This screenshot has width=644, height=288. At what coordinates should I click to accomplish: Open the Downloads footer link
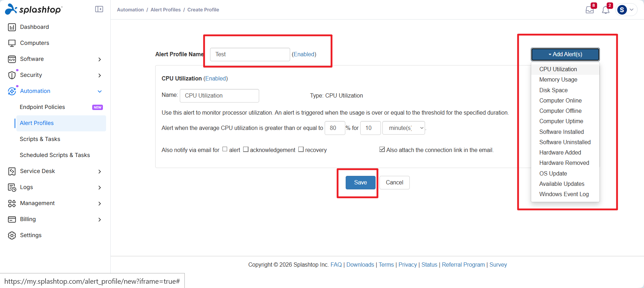tap(360, 265)
